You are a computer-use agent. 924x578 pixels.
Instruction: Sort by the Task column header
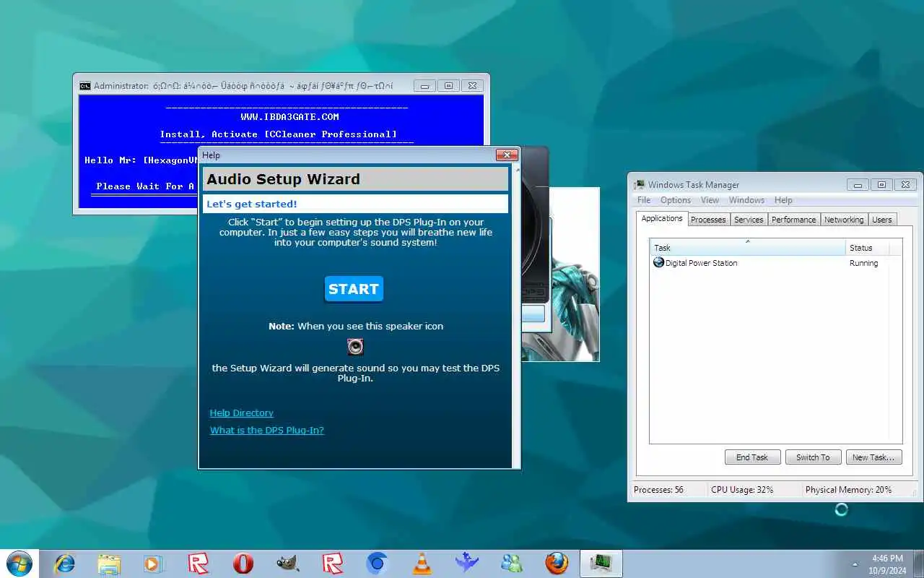747,248
